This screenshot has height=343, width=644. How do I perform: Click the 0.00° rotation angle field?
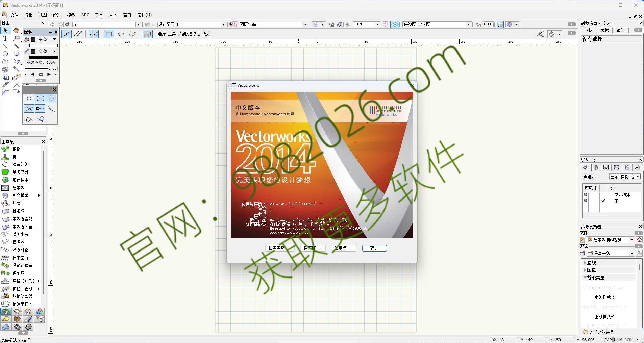(x=489, y=24)
